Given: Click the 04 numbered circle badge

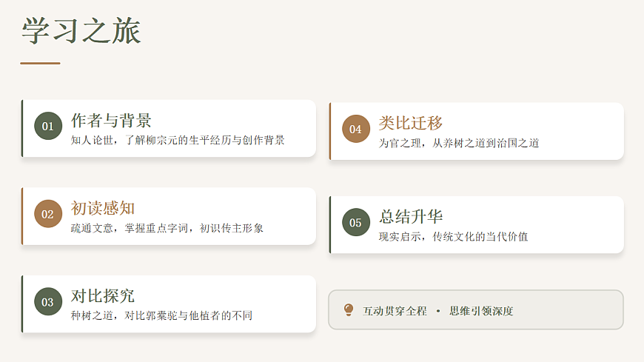Looking at the screenshot, I should click(355, 129).
